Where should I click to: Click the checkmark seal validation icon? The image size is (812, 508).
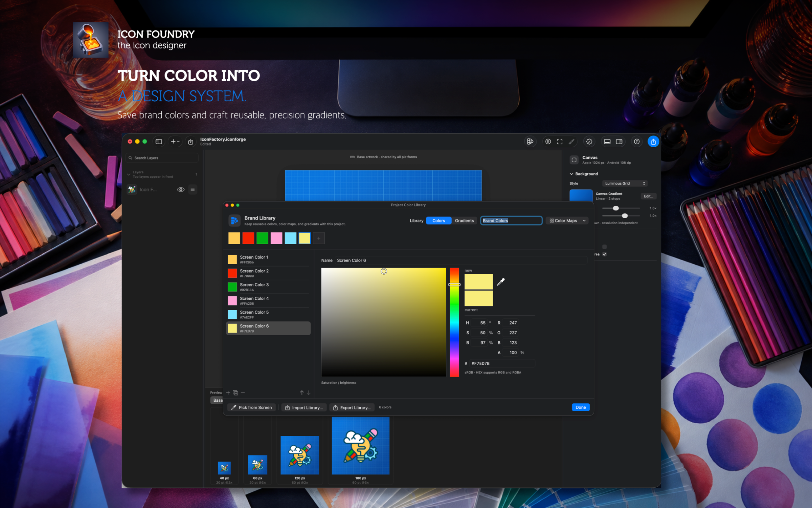[589, 142]
